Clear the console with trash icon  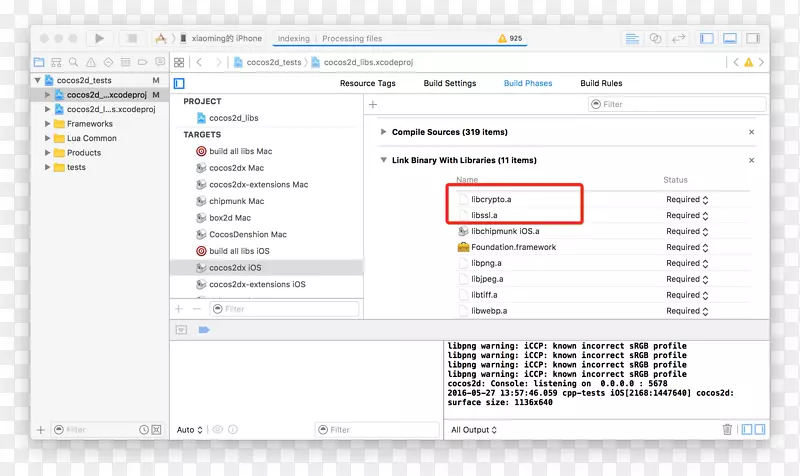point(727,430)
